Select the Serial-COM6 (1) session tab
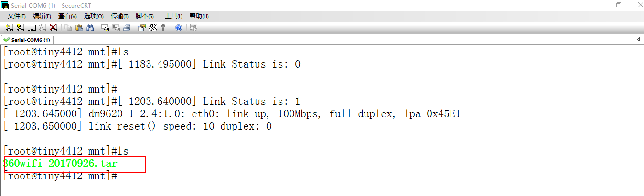 [28, 40]
